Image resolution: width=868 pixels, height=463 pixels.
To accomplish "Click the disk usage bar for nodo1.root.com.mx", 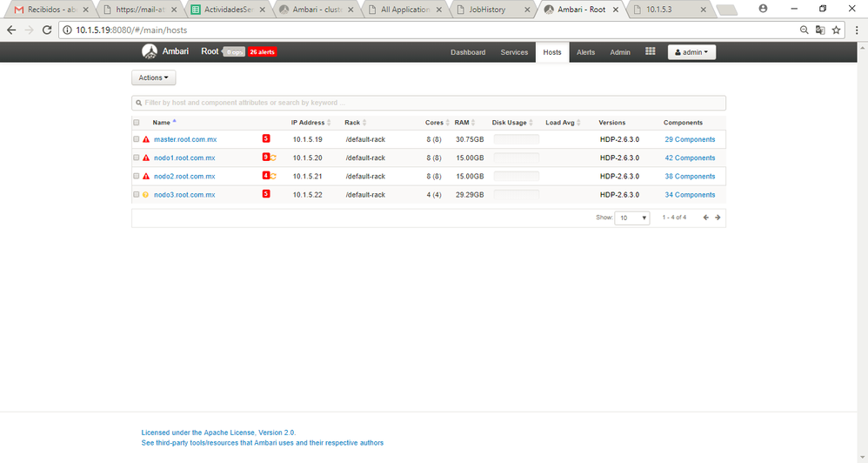I will coord(516,158).
